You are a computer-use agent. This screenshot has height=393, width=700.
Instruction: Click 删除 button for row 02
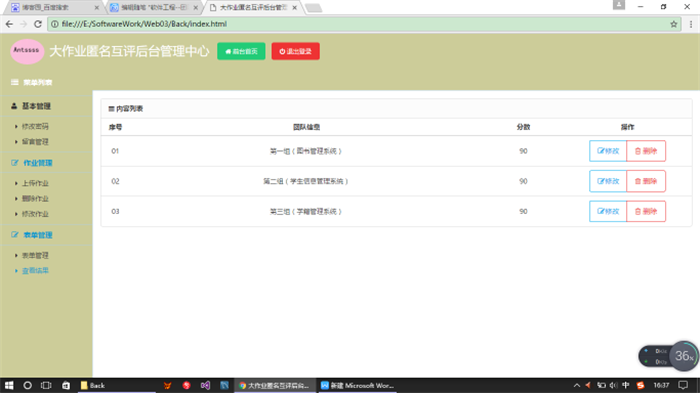[646, 181]
